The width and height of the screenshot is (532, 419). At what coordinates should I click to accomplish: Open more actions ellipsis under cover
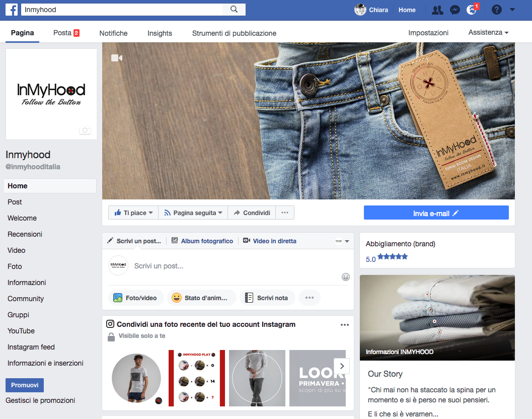click(x=285, y=213)
